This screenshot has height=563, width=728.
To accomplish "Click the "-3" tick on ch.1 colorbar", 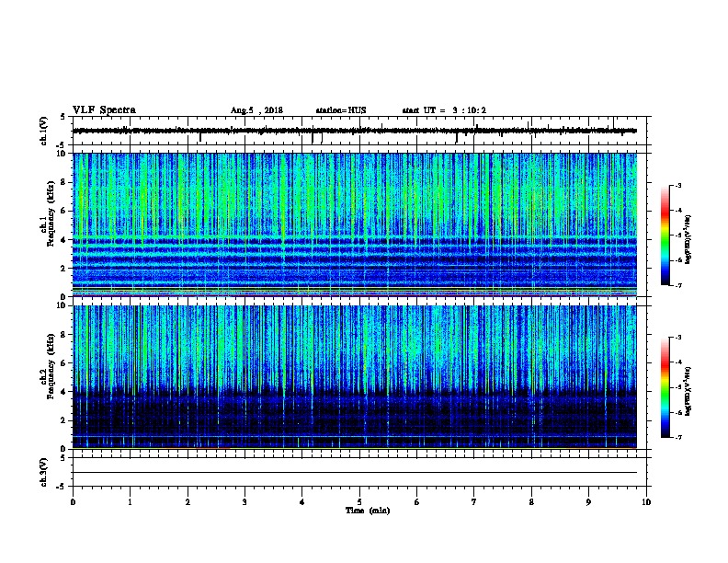I will 678,186.
